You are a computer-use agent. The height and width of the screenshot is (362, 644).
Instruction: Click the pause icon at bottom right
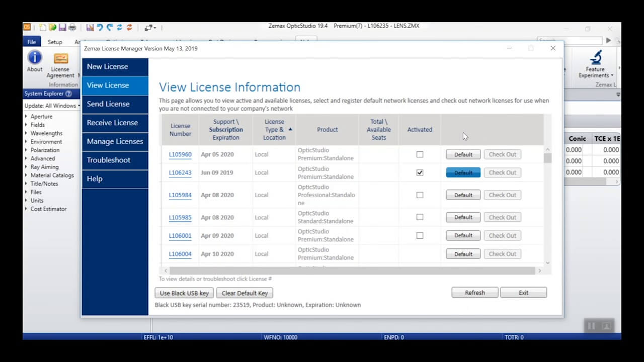point(592,326)
